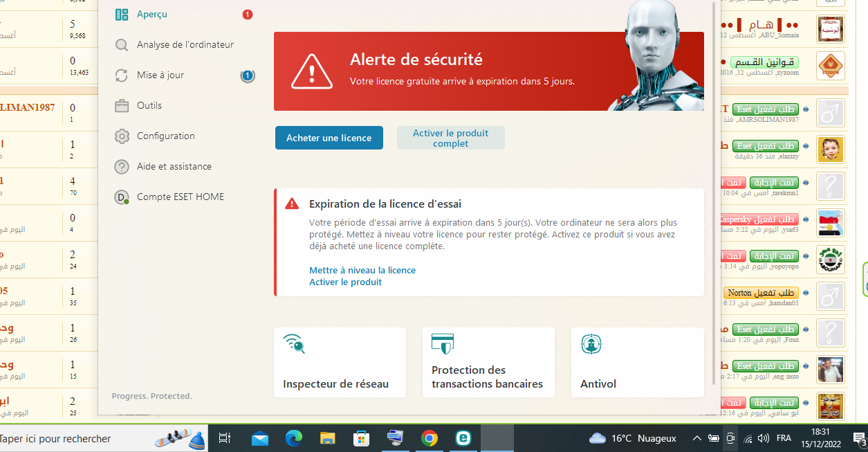Open the weather widget showing 16°C Nuageux
This screenshot has height=452, width=868.
click(632, 438)
